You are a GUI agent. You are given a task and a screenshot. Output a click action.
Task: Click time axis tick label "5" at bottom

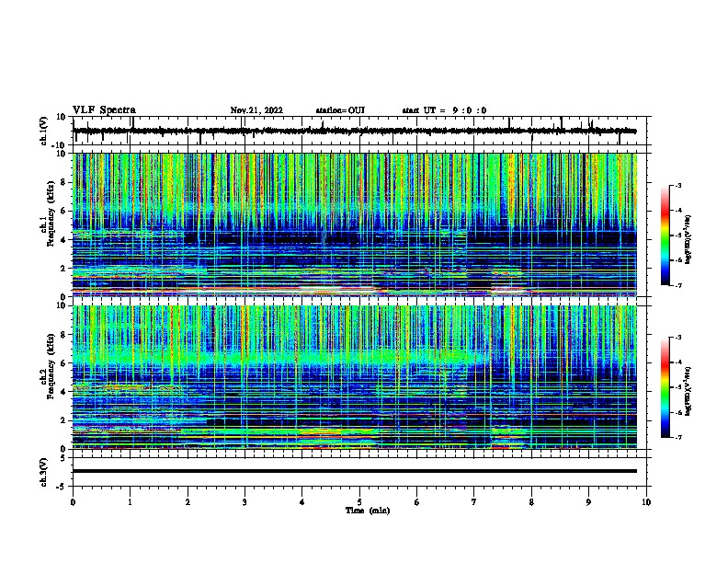[359, 501]
